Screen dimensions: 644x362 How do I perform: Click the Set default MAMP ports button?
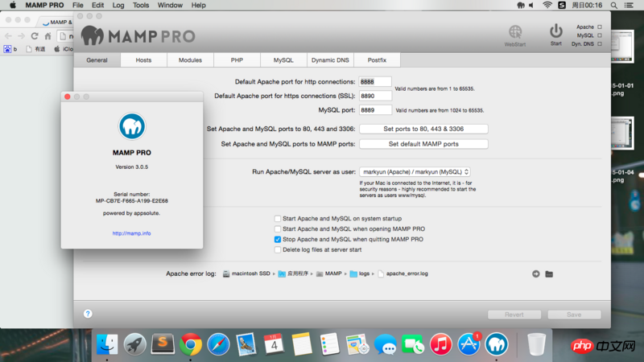click(423, 144)
